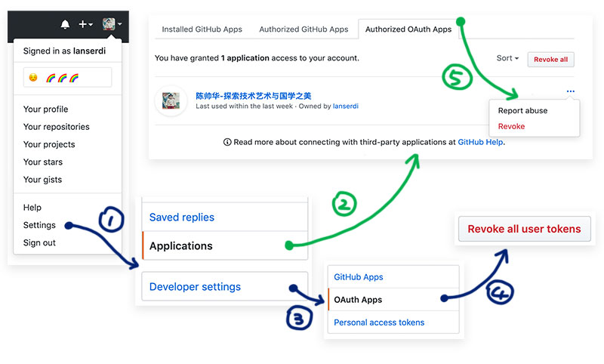Click the info icon before Read more
The height and width of the screenshot is (364, 604).
[227, 142]
